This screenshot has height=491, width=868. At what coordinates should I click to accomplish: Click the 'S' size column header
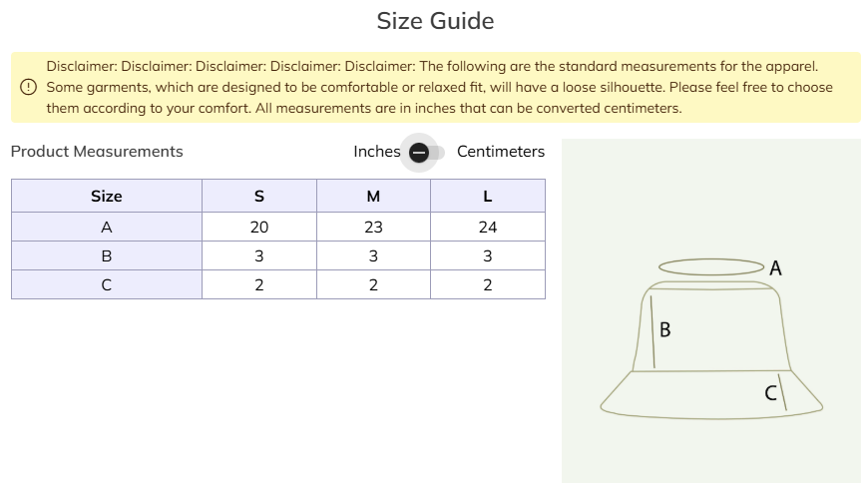(259, 196)
